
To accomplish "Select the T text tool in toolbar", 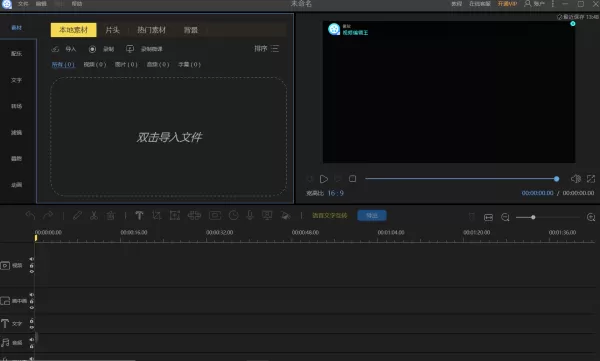I will (x=139, y=216).
